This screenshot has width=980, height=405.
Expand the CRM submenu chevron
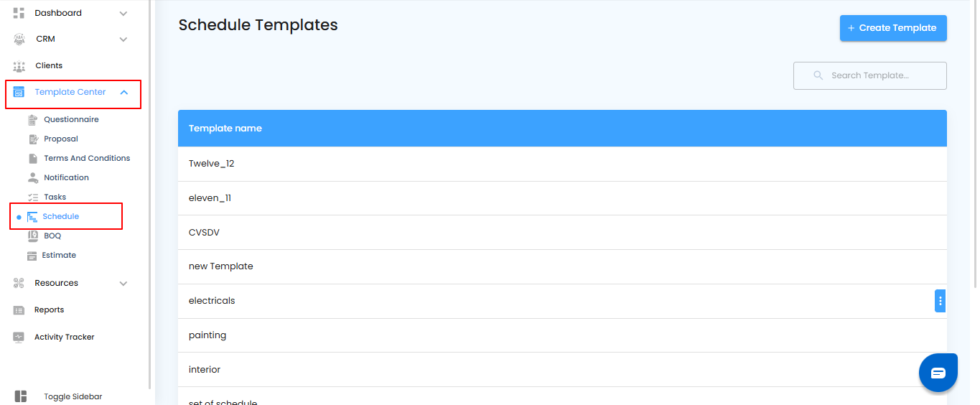pyautogui.click(x=123, y=39)
